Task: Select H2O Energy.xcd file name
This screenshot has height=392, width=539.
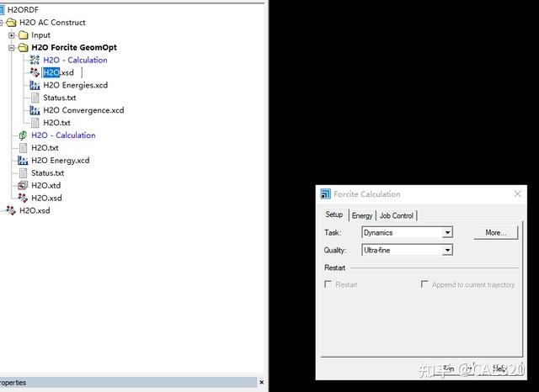Action: pyautogui.click(x=61, y=161)
